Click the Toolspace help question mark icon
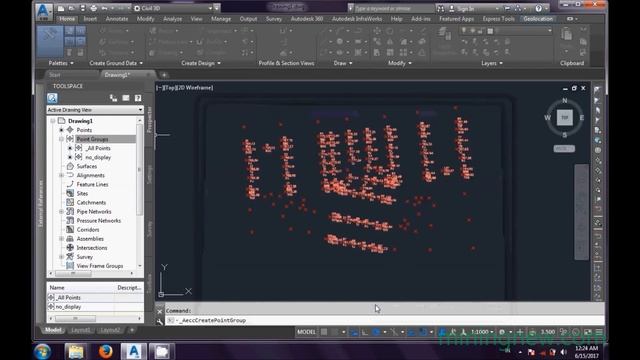Viewport: 640px width, 360px height. [138, 98]
